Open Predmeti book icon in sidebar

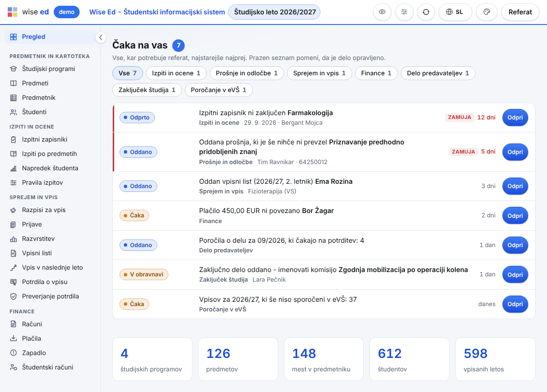click(13, 83)
